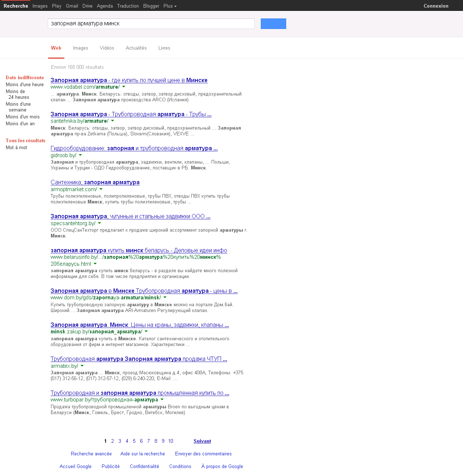The height and width of the screenshot is (476, 463).
Task: Go to results page 5
Action: [x=134, y=441]
